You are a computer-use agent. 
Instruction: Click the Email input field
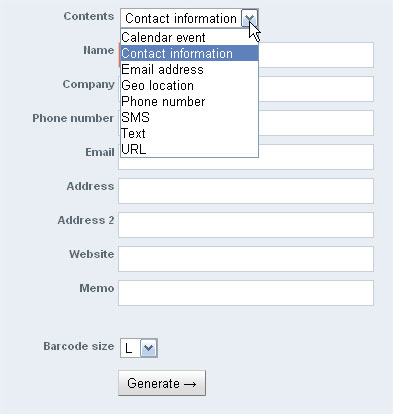tap(316, 157)
